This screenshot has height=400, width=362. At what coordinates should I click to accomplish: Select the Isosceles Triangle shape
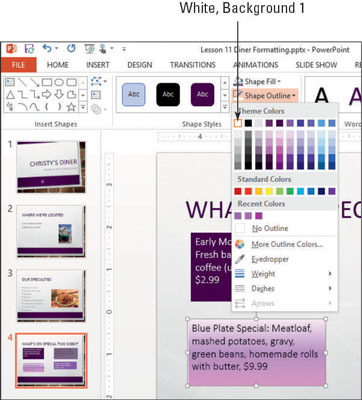point(10,95)
